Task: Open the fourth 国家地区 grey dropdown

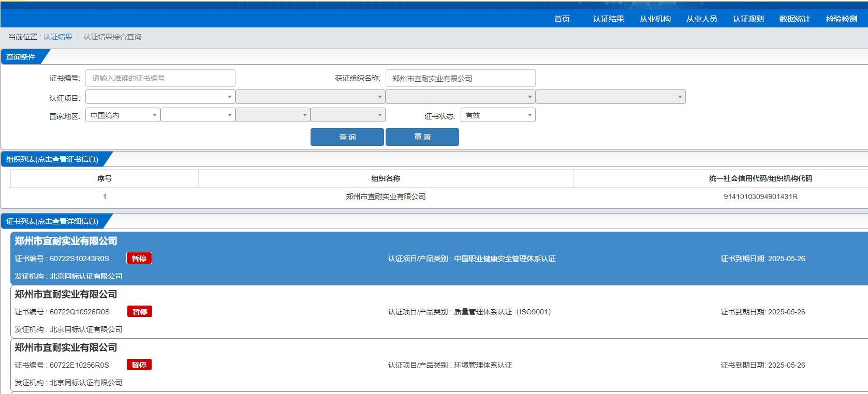Action: click(348, 115)
